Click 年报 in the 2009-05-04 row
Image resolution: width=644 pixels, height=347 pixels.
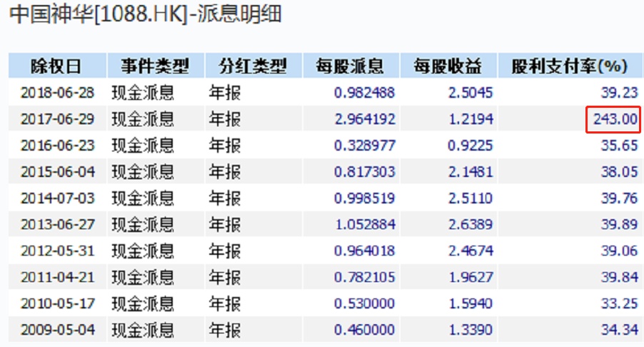click(x=225, y=329)
